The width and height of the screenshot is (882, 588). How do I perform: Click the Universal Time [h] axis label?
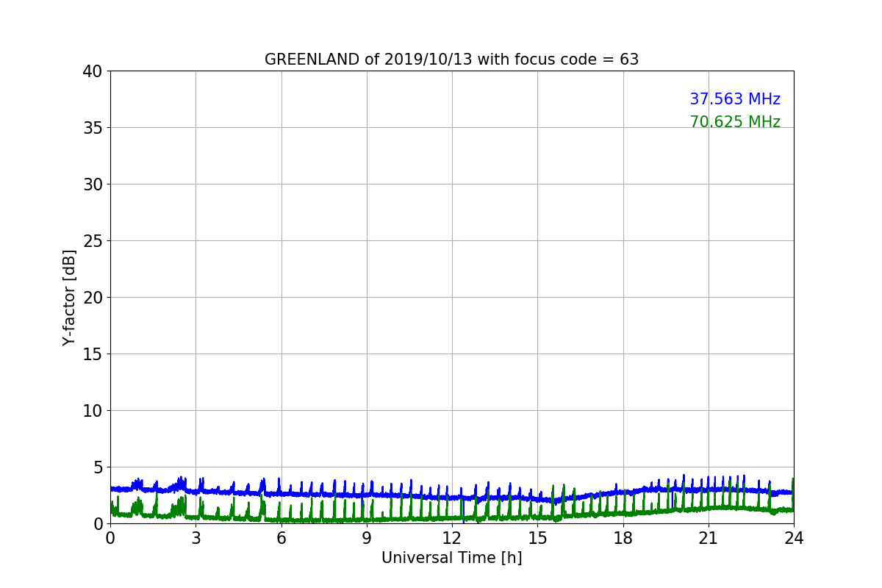[x=451, y=558]
